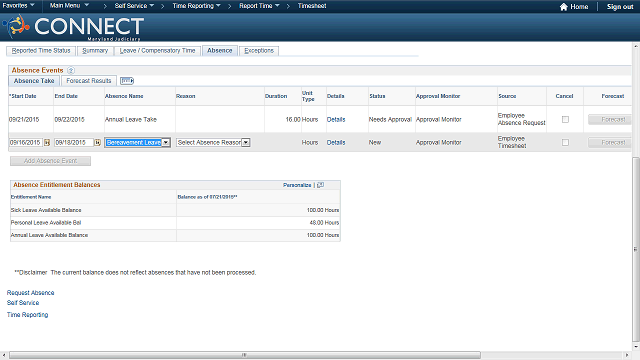The width and height of the screenshot is (640, 360).
Task: Open the End Date calendar picker icon
Action: [98, 142]
